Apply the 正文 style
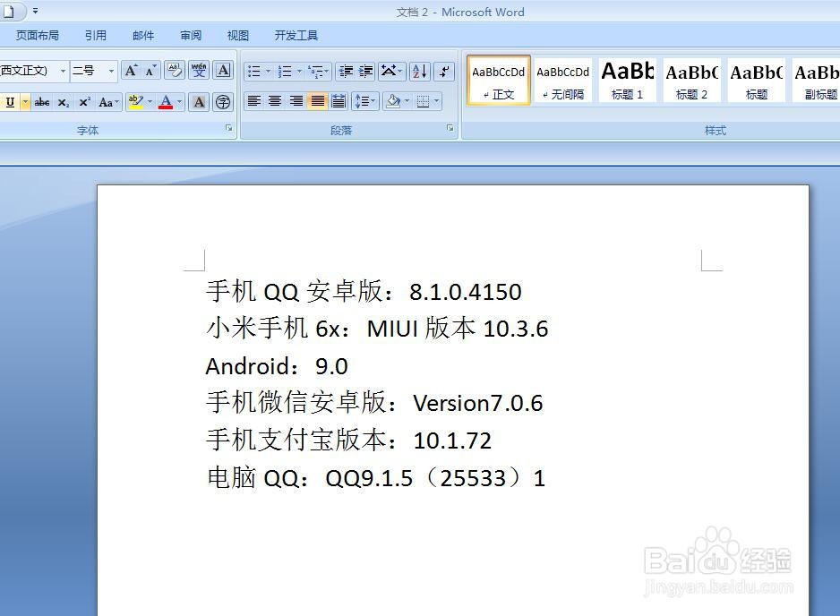 499,80
